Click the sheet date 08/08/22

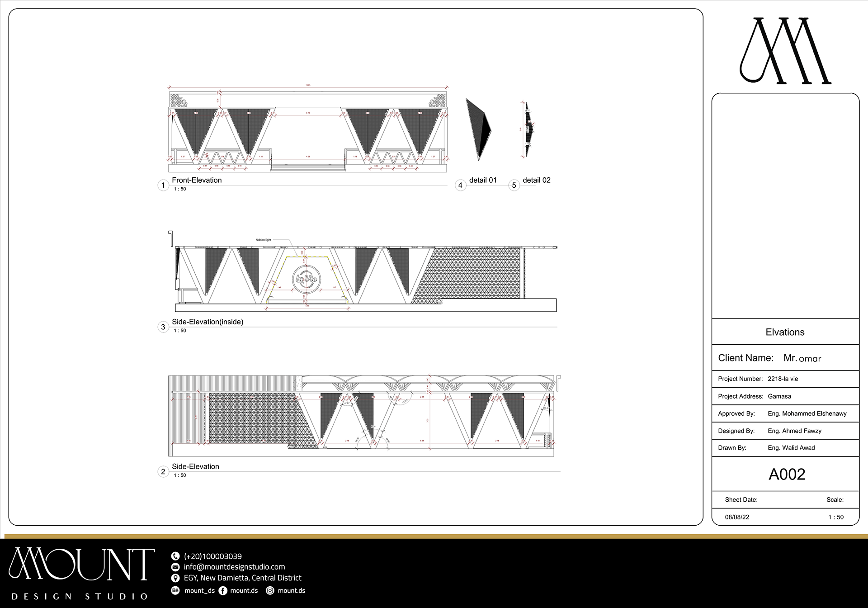click(737, 517)
